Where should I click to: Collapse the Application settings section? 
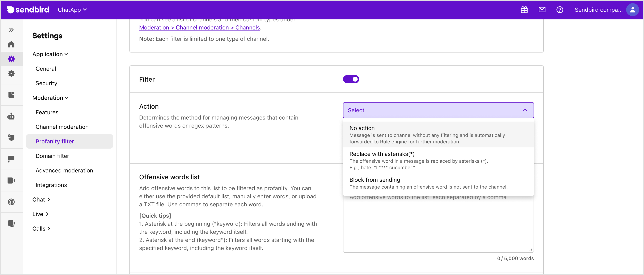(x=50, y=54)
